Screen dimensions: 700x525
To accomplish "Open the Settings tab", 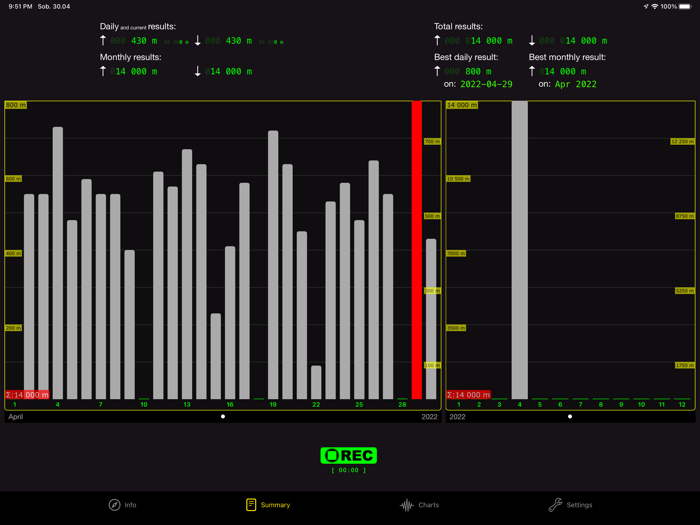I will pyautogui.click(x=571, y=505).
